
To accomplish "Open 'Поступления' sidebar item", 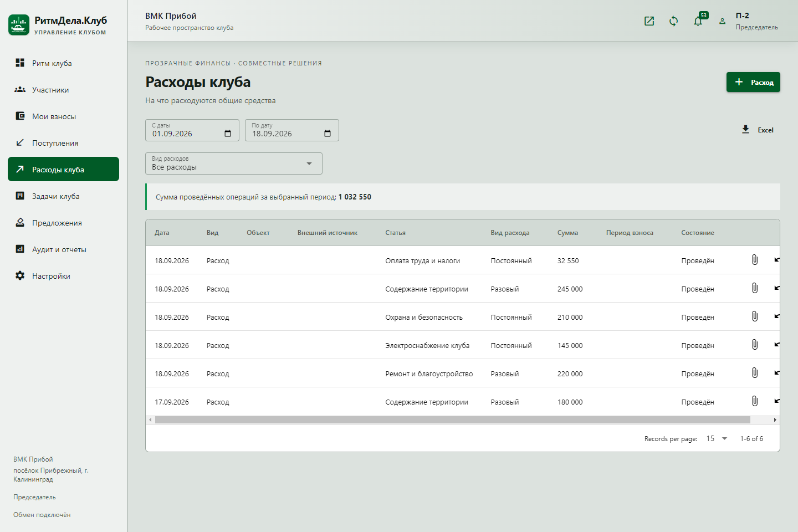I will pos(63,143).
